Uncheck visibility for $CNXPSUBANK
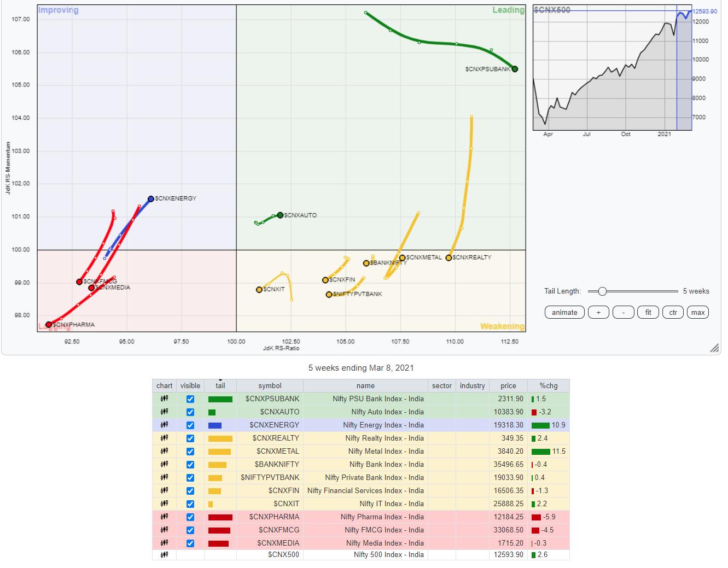This screenshot has width=728, height=568. coord(190,399)
